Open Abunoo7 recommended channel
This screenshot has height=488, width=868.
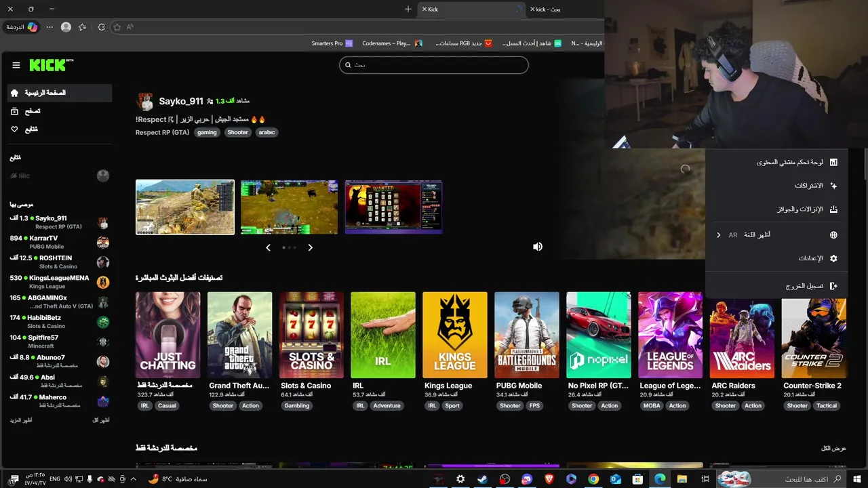[60, 361]
